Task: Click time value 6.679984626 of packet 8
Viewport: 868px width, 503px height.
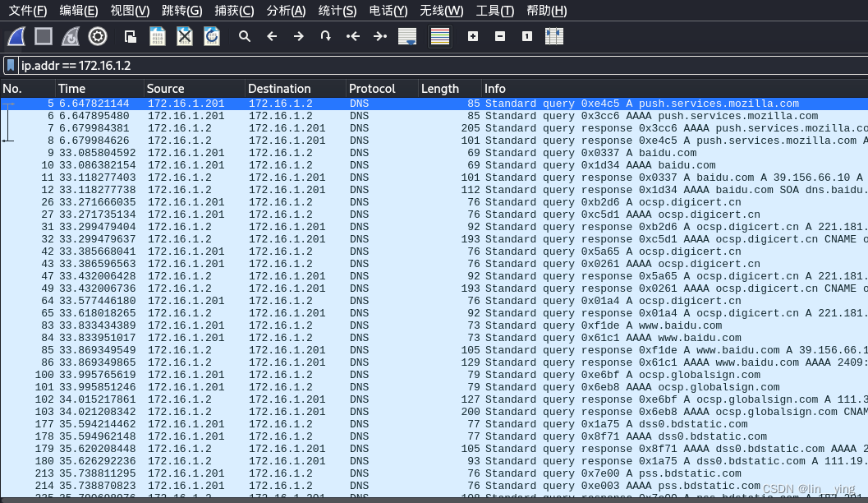Action: [94, 141]
